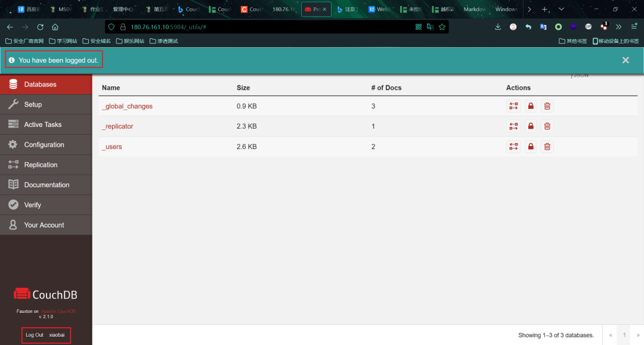Screen dimensions: 644x345
Task: Click the Setup wrench icon
Action: coord(13,104)
